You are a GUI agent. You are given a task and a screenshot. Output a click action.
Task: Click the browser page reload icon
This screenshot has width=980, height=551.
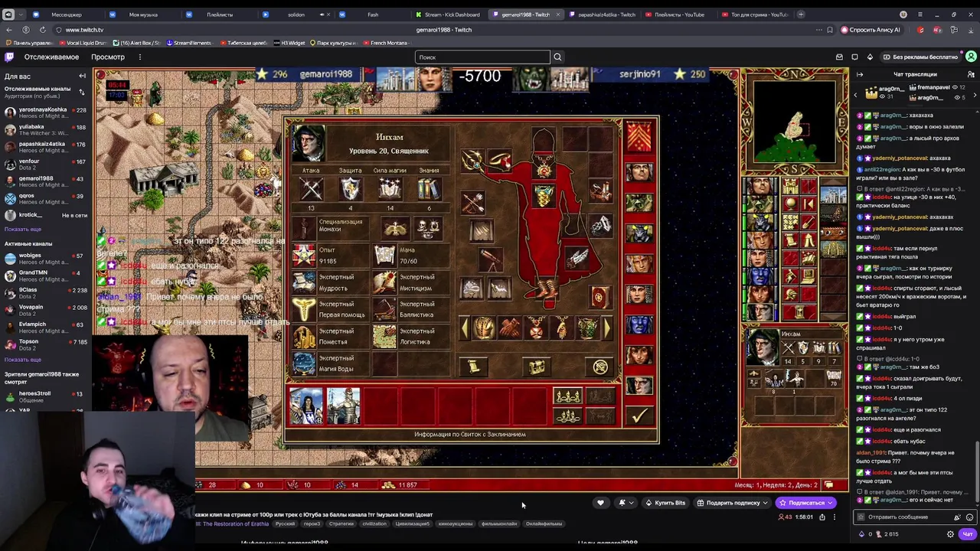(42, 30)
